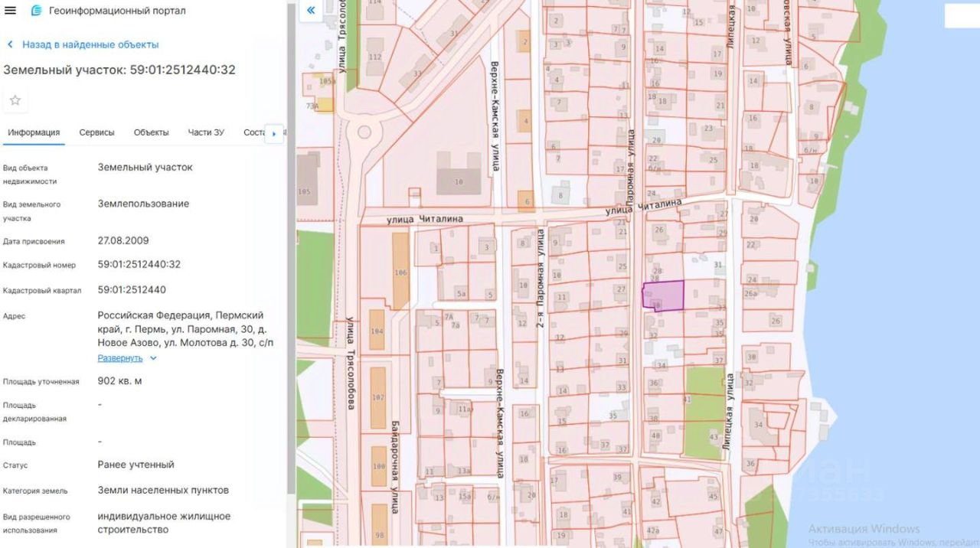Switch to the Сервисы tab

[x=96, y=132]
